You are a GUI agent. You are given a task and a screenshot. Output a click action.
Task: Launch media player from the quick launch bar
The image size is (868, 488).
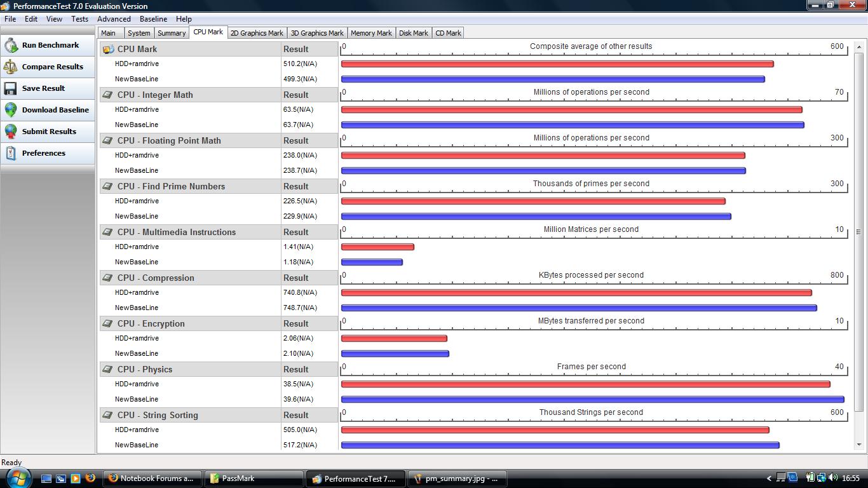(x=76, y=478)
